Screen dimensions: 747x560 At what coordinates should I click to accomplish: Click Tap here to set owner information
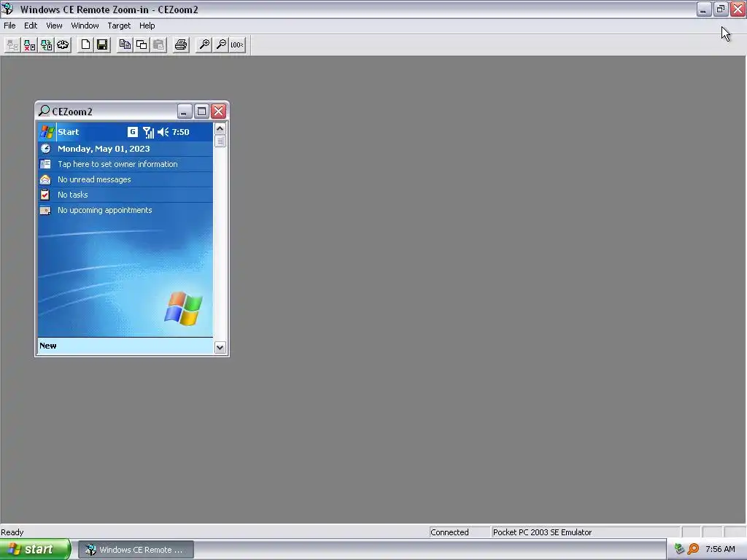117,164
